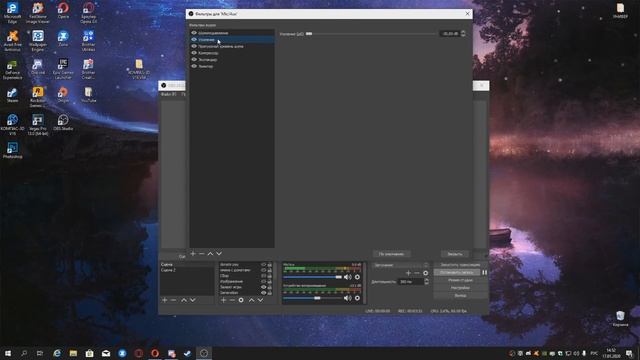Viewport: 640px width, 360px height.
Task: Move the selected source down
Action: [260, 300]
